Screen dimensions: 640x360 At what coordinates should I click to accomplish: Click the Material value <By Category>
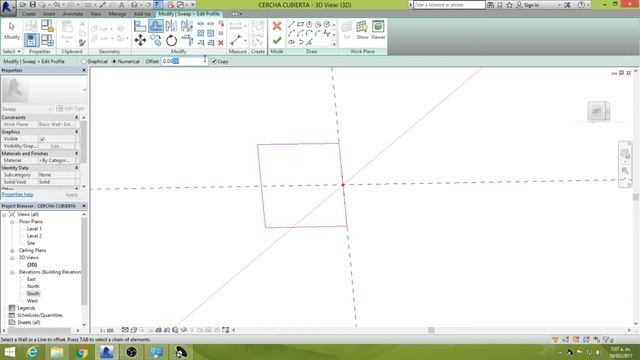tap(56, 160)
